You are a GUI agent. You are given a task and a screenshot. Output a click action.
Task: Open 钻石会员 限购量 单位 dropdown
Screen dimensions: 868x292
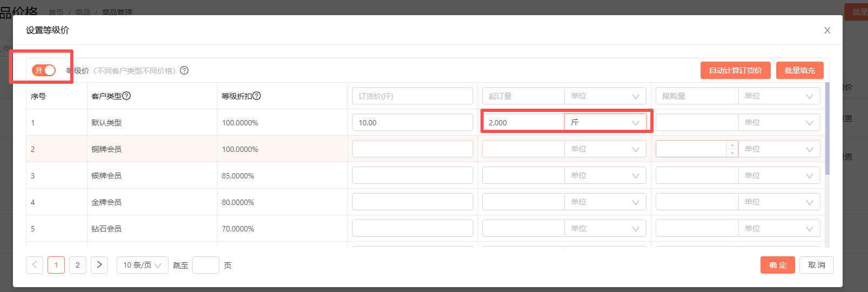(x=779, y=228)
